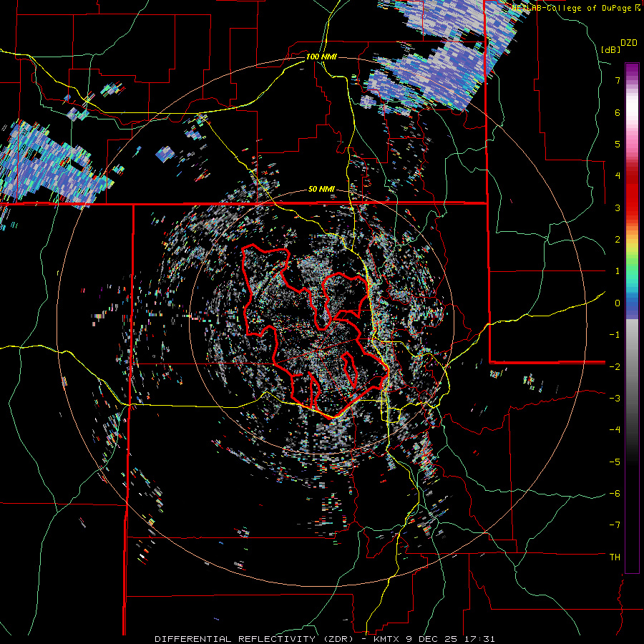The width and height of the screenshot is (644, 644).
Task: Click the 0 tick label on scale
Action: tap(618, 303)
